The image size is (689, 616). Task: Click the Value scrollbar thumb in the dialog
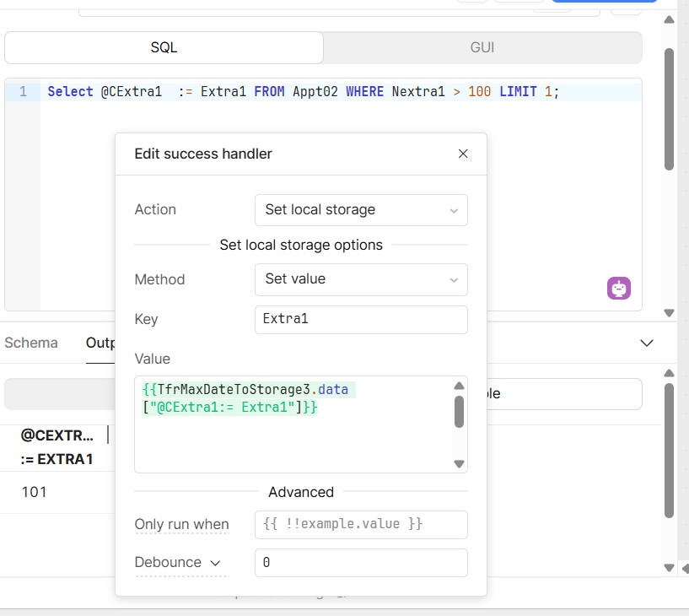pos(460,412)
